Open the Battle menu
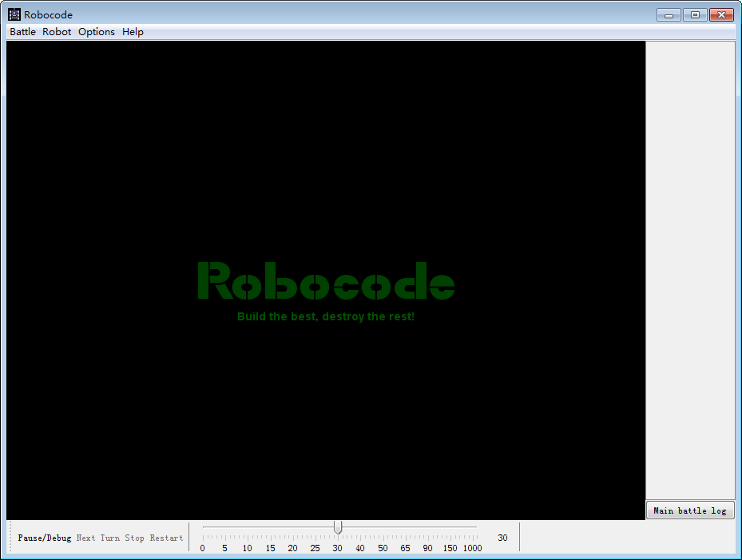 point(22,32)
